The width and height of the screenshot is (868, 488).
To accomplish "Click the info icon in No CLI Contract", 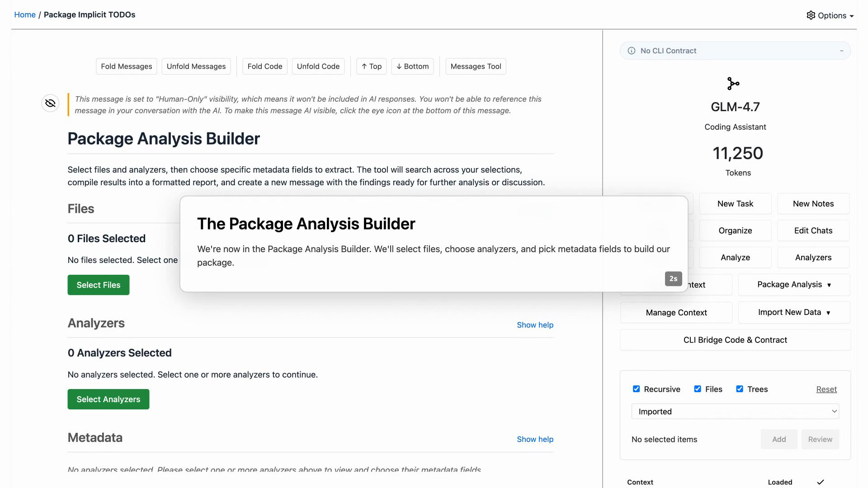I will 632,51.
